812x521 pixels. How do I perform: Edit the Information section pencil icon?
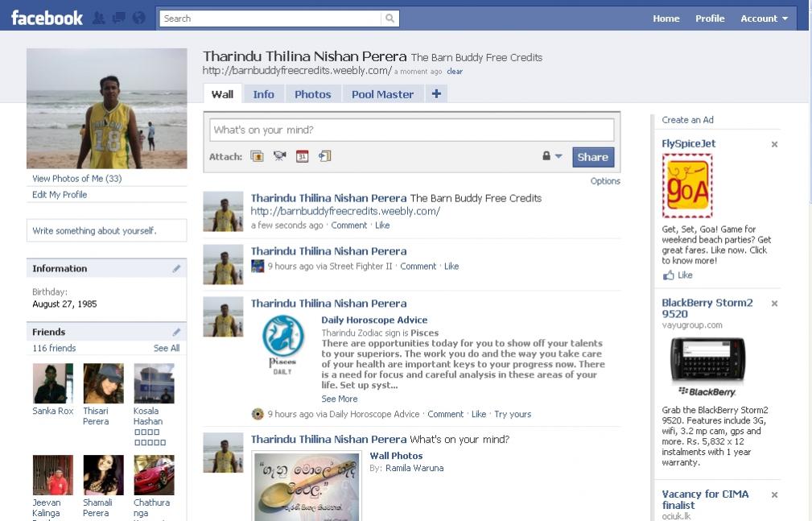[x=176, y=268]
